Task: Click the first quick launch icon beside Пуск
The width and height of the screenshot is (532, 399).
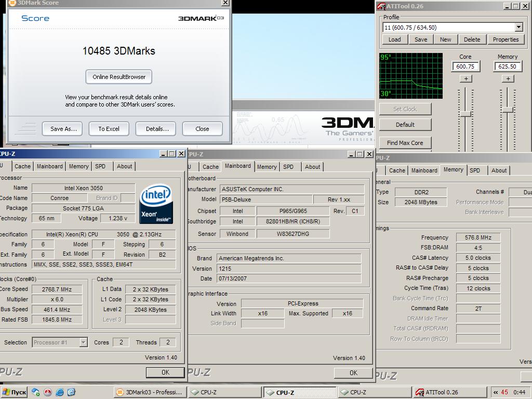Action: [x=35, y=392]
